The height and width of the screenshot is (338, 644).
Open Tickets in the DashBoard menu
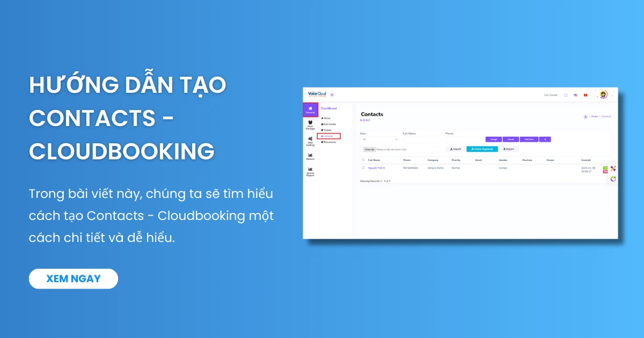click(x=327, y=130)
